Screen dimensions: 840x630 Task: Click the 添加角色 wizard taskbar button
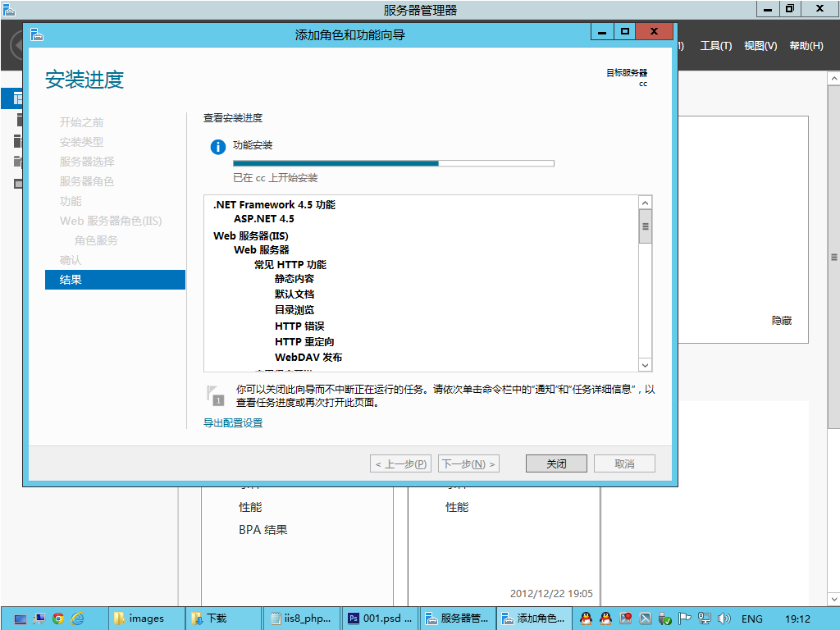[x=534, y=619]
